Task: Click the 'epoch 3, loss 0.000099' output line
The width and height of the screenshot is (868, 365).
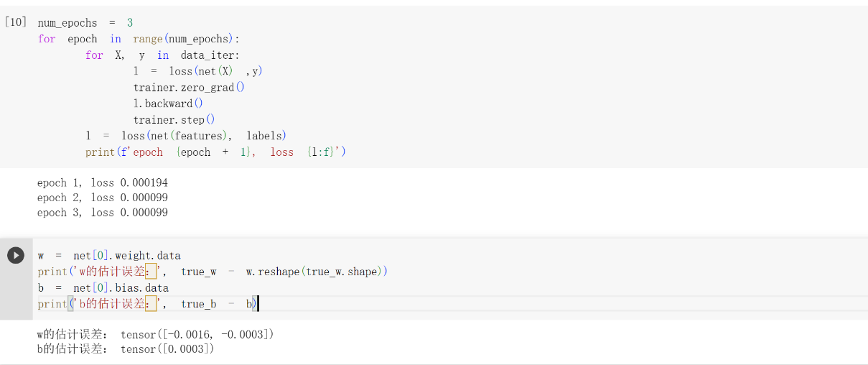Action: [103, 213]
